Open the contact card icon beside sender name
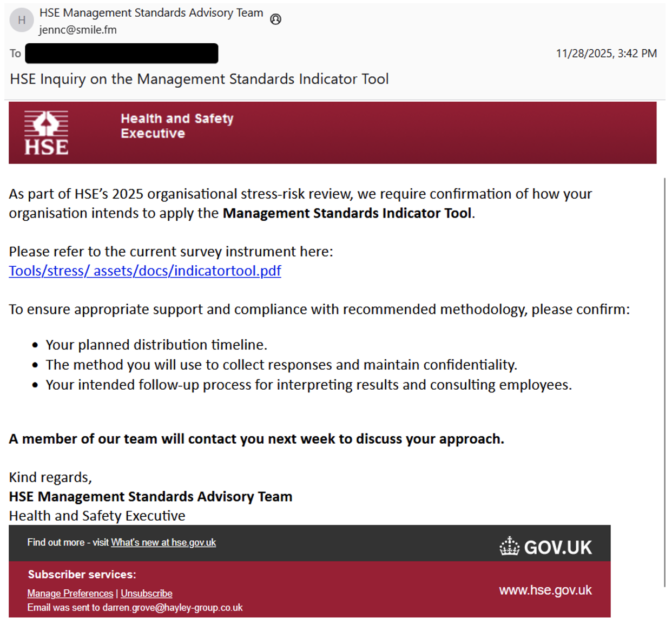The image size is (672, 631). [275, 19]
